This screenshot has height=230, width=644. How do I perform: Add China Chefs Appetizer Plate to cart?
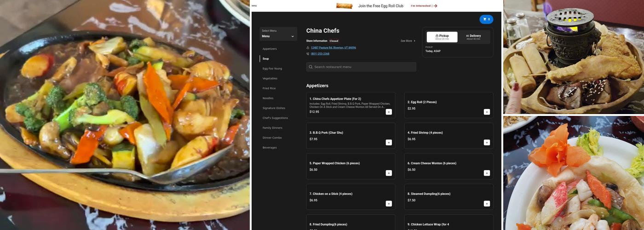tap(389, 112)
